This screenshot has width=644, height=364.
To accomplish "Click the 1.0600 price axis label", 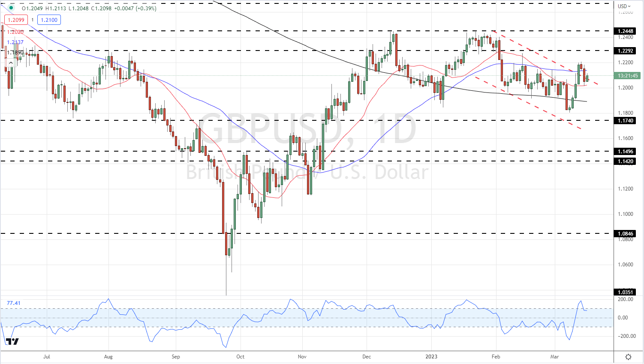I will click(625, 265).
